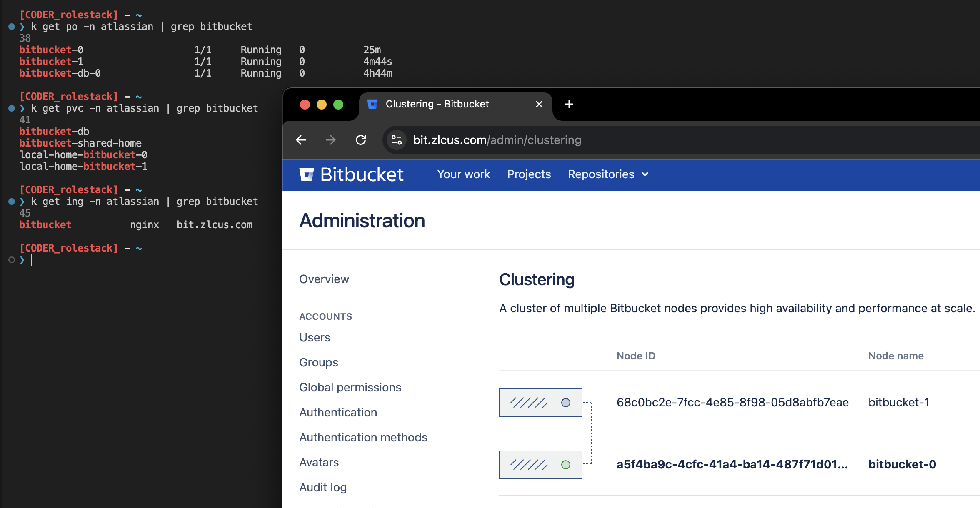The image size is (980, 508).
Task: Click the Bitbucket favicon on the tab
Action: [x=372, y=104]
